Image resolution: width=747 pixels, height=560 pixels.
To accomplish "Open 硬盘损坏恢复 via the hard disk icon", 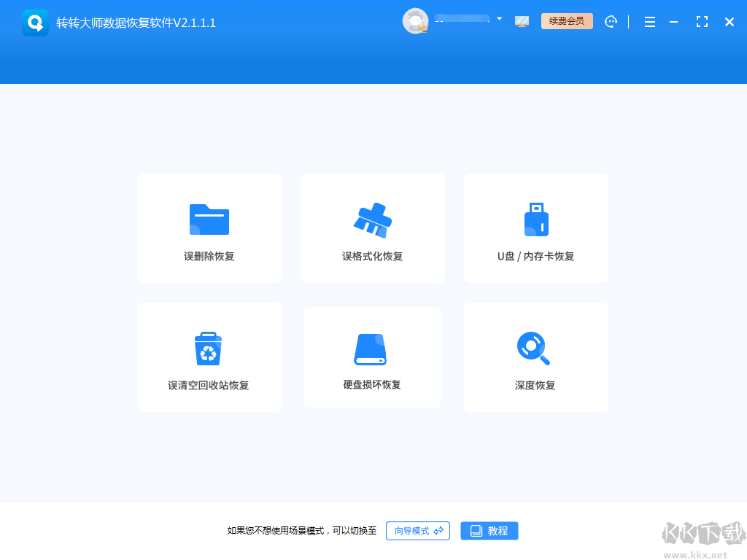I will (x=373, y=348).
